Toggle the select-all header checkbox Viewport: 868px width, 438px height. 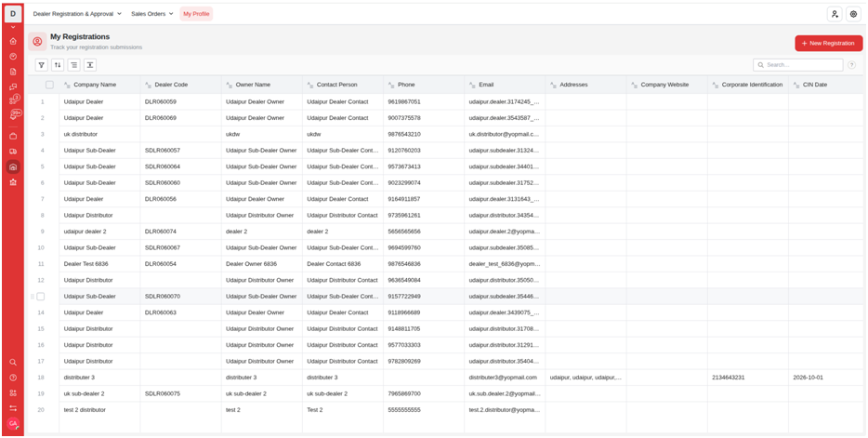coord(50,85)
